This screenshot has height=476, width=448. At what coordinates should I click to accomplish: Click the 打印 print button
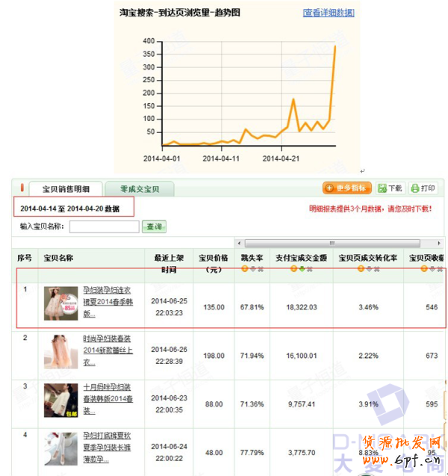point(423,188)
